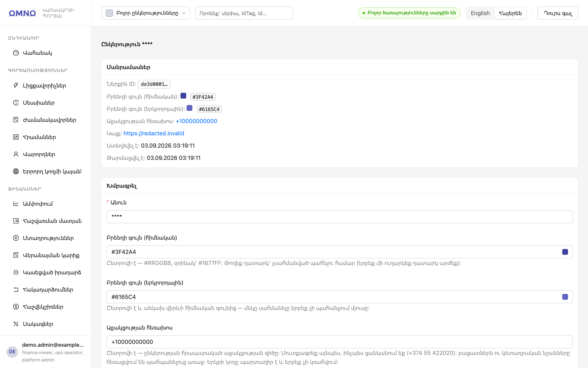Screen dimensions: 588x368
Task: Click the de3d0001… internal ID tag
Action: tap(154, 84)
